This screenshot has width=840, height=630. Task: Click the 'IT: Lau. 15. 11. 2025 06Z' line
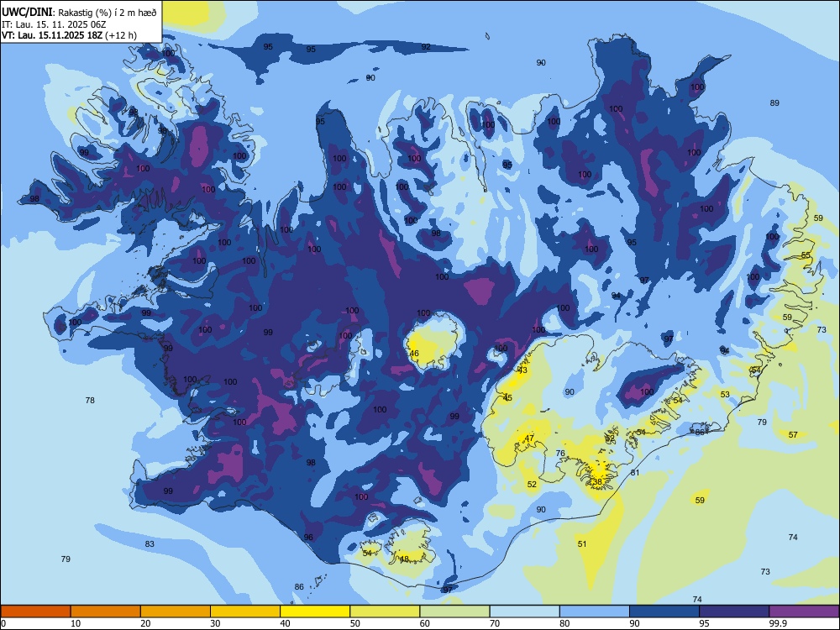(x=54, y=24)
